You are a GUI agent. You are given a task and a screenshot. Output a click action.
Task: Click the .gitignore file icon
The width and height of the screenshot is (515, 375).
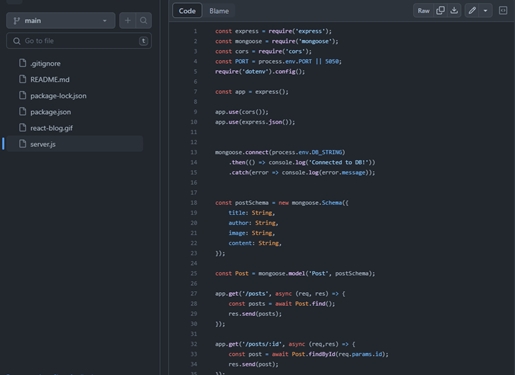tap(22, 63)
